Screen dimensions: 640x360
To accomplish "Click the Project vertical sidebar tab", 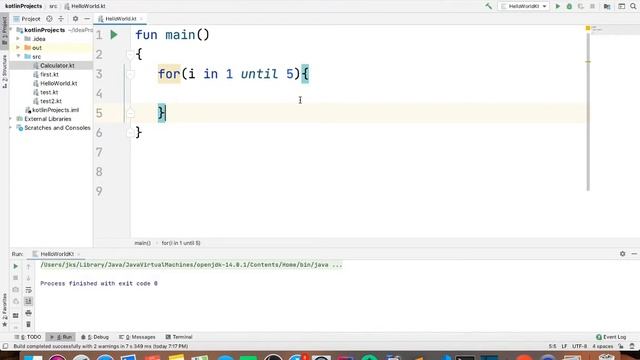I will pos(4,31).
